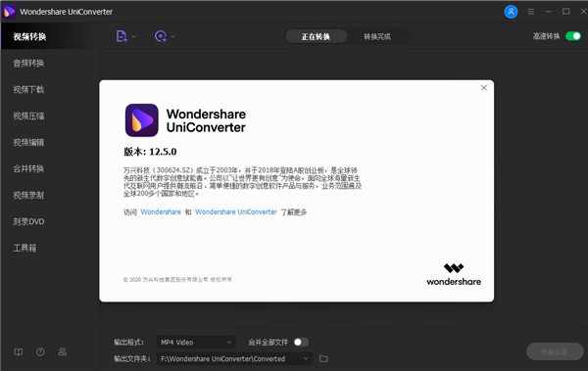The image size is (588, 371).
Task: Close the about dialog with X
Action: pos(484,88)
